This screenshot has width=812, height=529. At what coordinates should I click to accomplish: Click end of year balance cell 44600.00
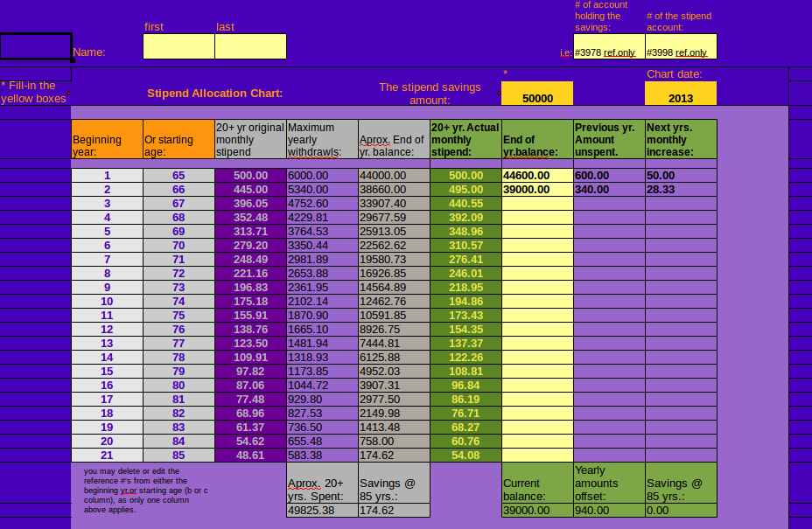point(537,176)
